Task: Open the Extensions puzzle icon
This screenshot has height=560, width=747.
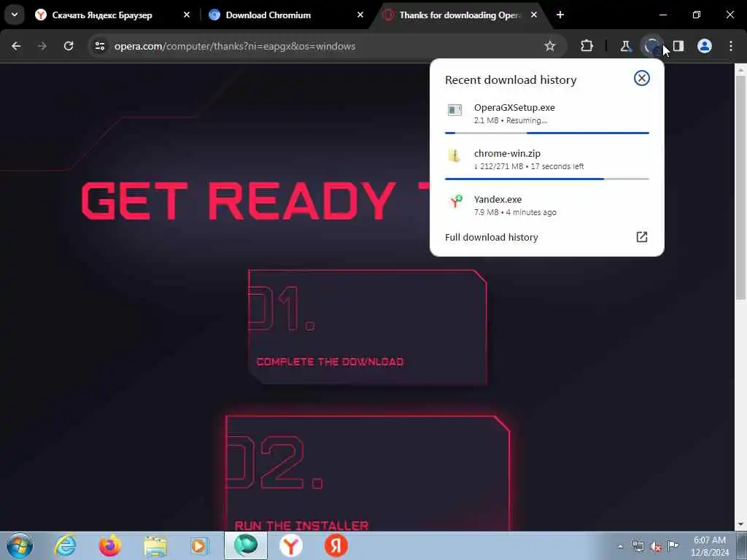Action: [587, 46]
